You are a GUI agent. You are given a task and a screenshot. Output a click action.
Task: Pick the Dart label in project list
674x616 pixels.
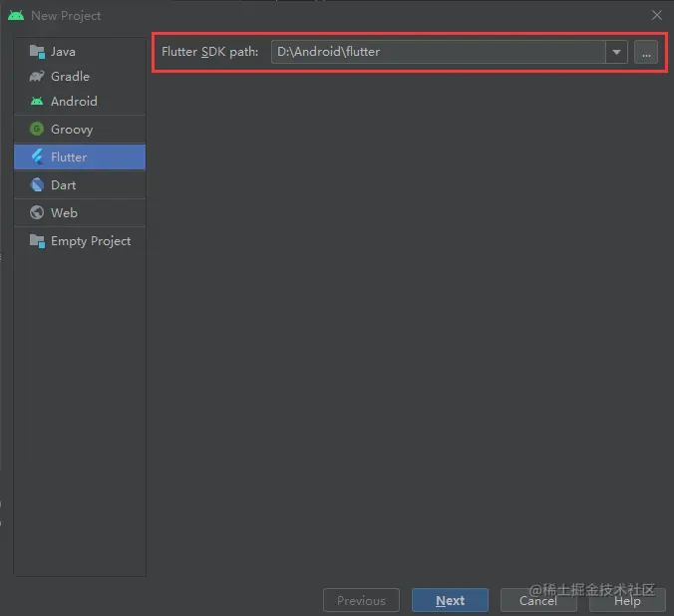coord(63,185)
